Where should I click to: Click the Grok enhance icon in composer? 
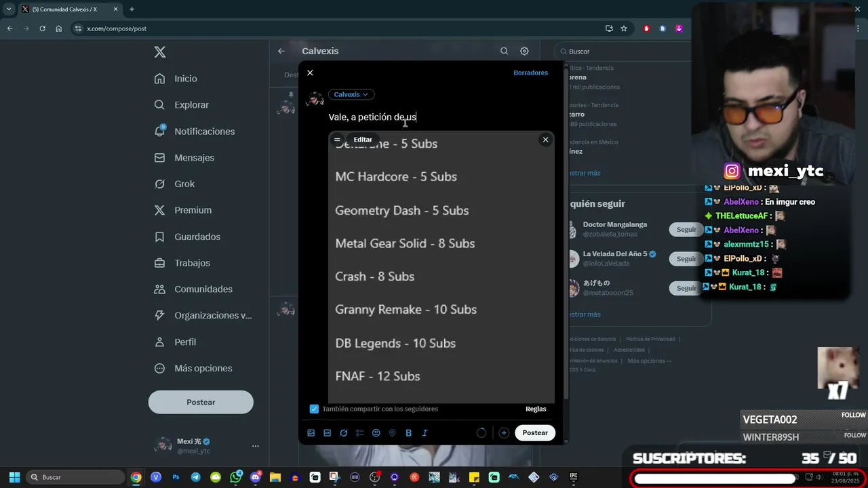coord(344,433)
